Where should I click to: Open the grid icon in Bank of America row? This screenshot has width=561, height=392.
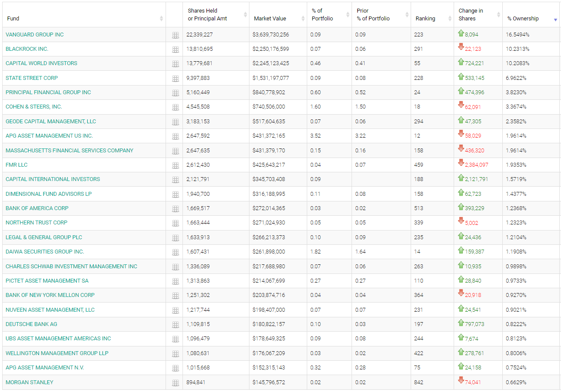176,209
